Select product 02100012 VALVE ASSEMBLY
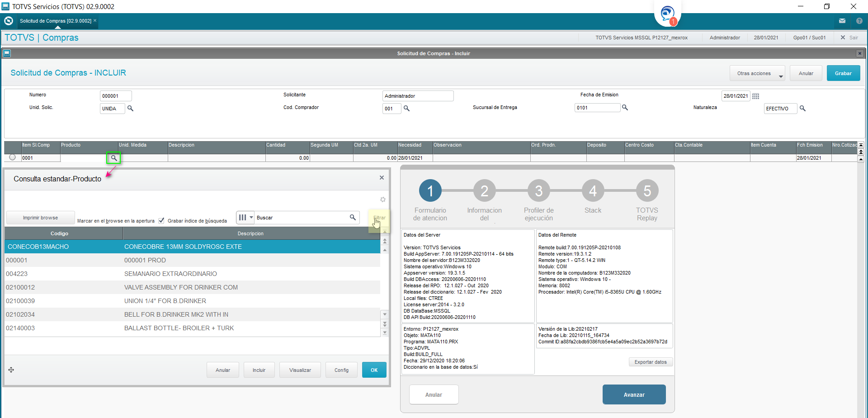868x418 pixels. (192, 287)
